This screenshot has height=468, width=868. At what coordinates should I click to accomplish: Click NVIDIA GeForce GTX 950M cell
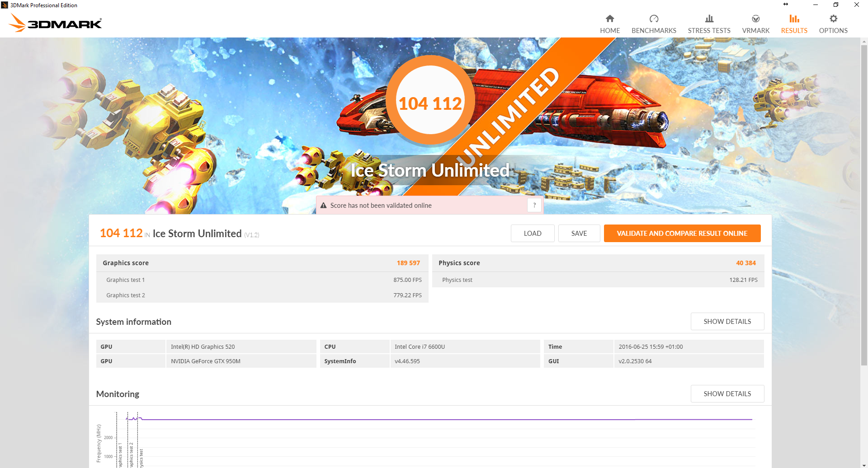[241, 361]
